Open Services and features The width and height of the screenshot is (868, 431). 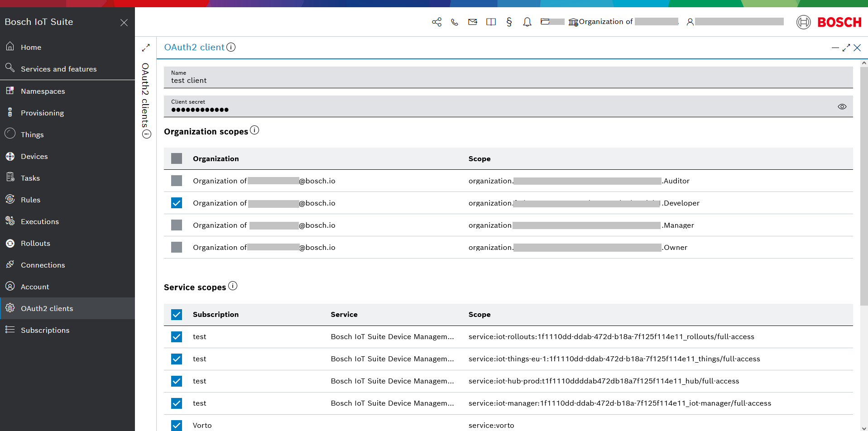67,69
